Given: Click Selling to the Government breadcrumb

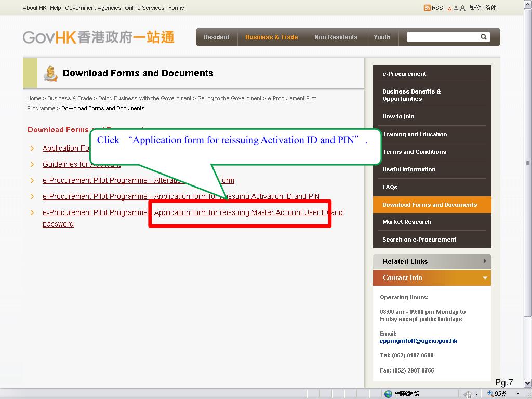Looking at the screenshot, I should [x=229, y=98].
